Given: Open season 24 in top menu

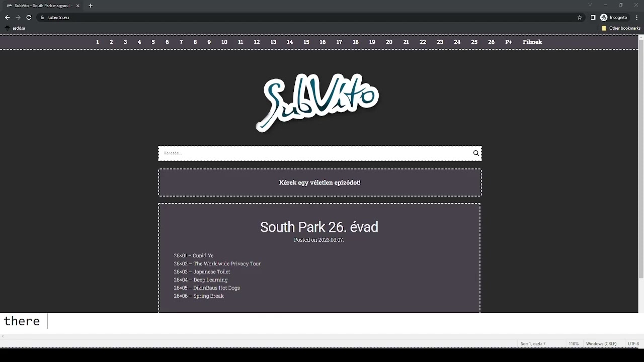Looking at the screenshot, I should point(457,42).
